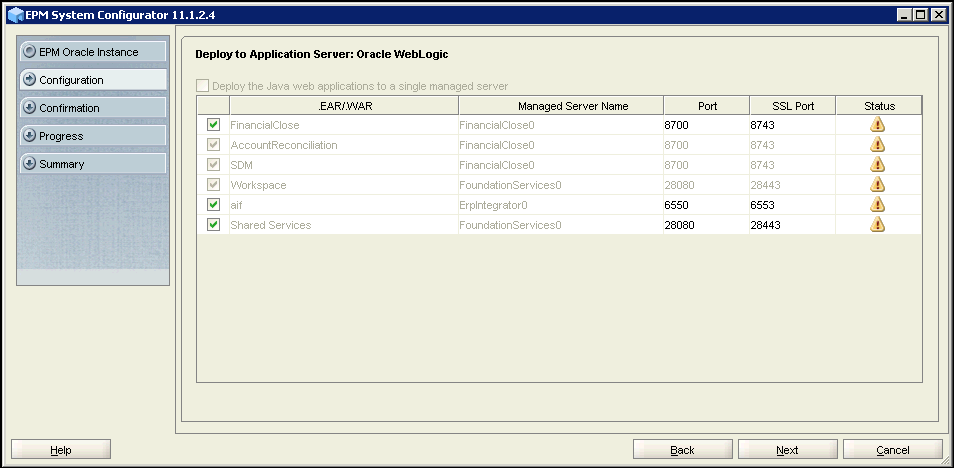Toggle the aif deployment checkbox
The height and width of the screenshot is (468, 954).
[213, 205]
